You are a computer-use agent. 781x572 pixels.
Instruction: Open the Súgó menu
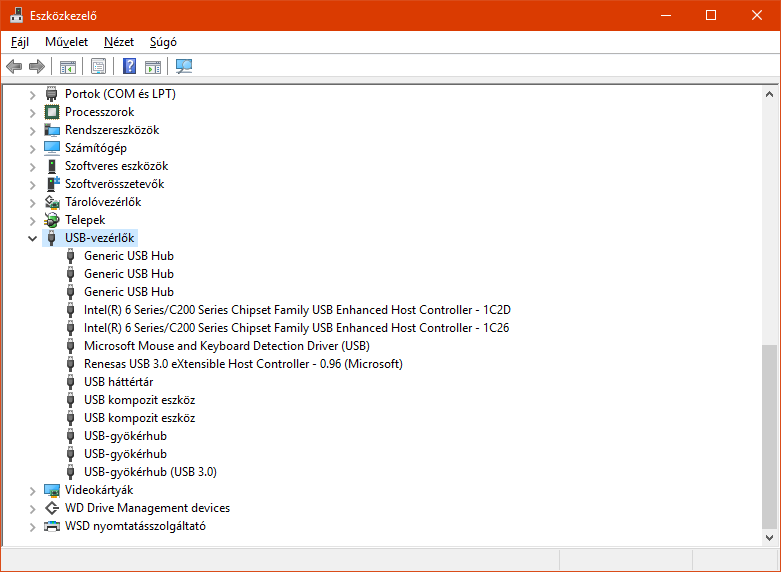pos(163,42)
